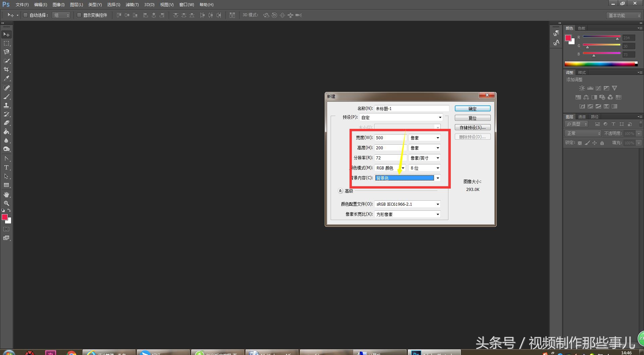Click the 宽度 width input field
Viewport: 644px width, 355px height.
click(389, 138)
